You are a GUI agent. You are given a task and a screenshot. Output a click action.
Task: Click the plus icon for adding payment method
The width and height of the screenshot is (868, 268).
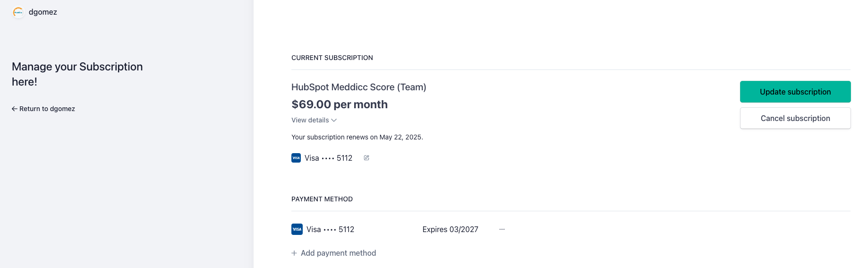(x=294, y=253)
